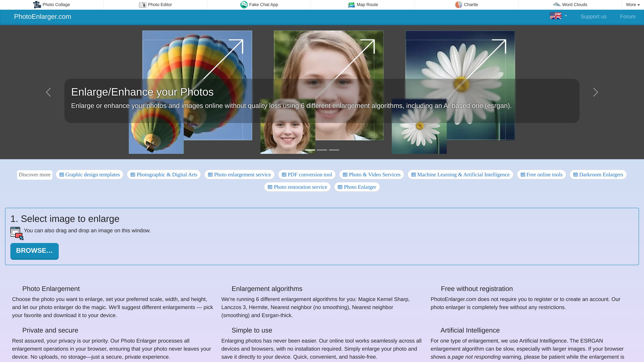Click the Private and secure heading
Viewport: 644px width, 362px height.
click(x=50, y=330)
